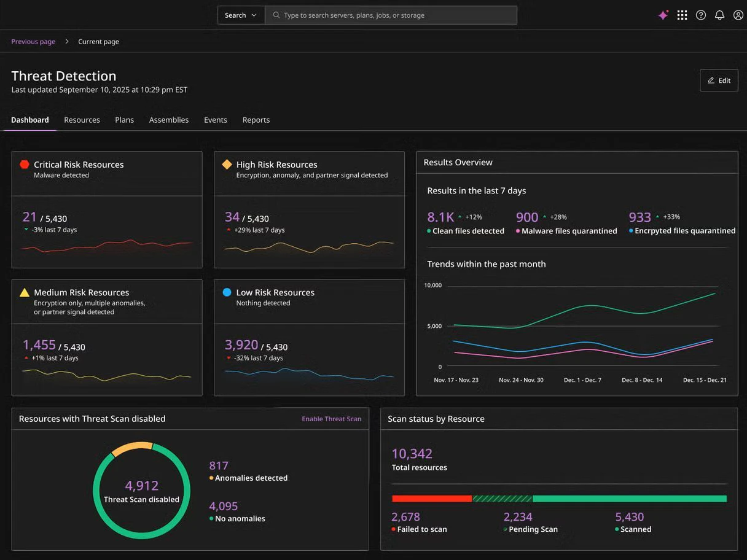Open the apps grid menu icon

(x=682, y=15)
